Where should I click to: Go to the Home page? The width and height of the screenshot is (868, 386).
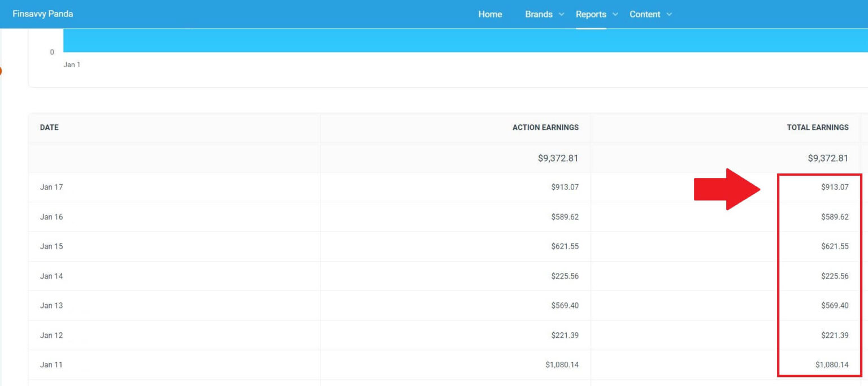[490, 14]
